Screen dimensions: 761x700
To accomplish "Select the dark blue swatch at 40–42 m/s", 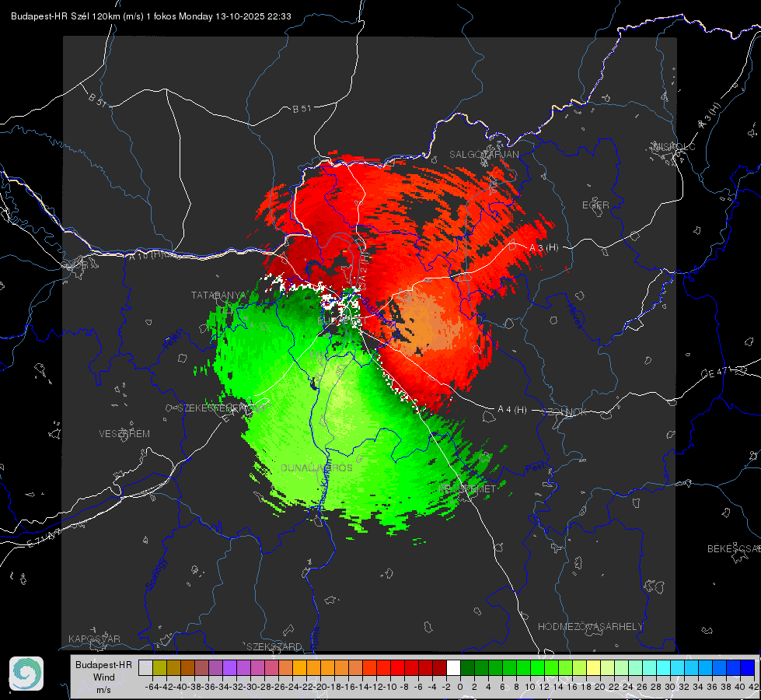I will click(748, 668).
